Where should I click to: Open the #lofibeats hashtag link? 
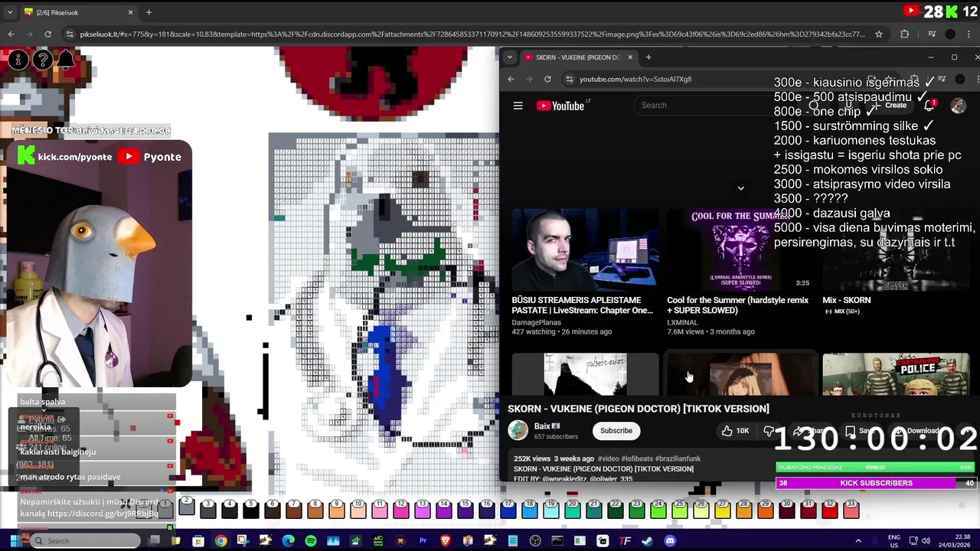(x=637, y=458)
